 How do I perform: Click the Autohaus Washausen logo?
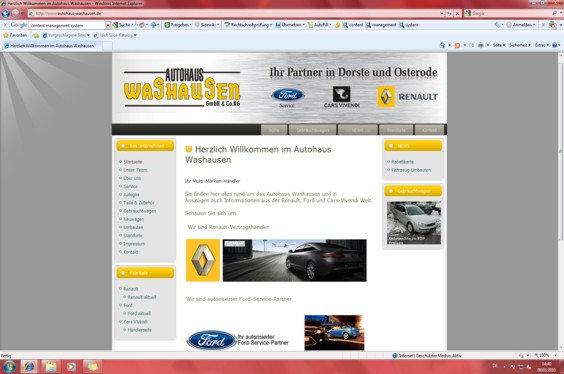(182, 88)
